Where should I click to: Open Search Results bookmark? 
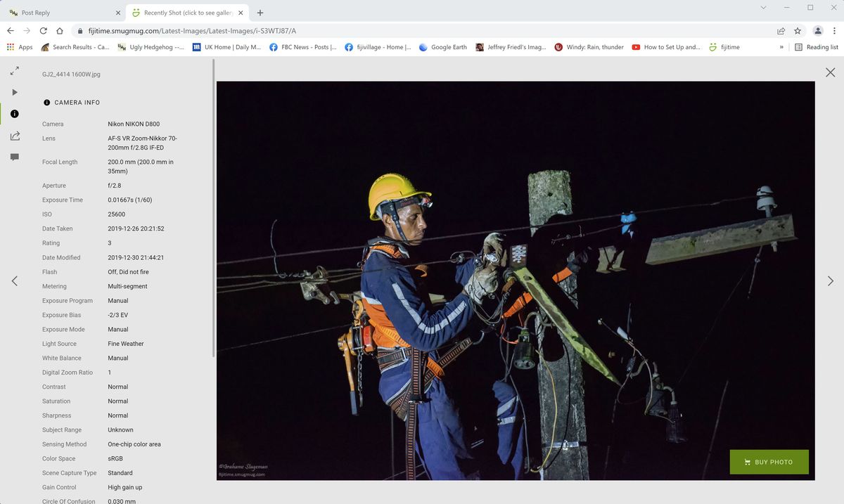[x=75, y=47]
